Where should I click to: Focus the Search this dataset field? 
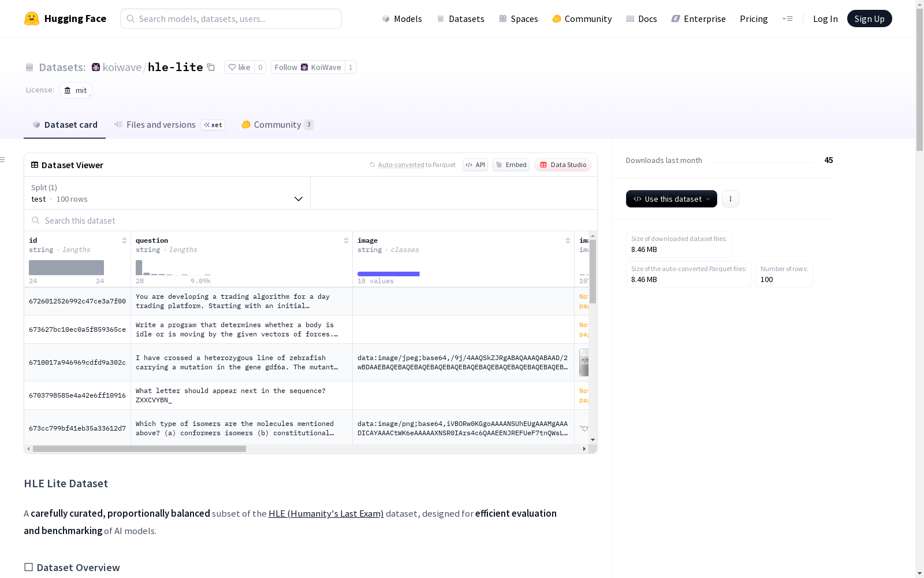coord(311,220)
